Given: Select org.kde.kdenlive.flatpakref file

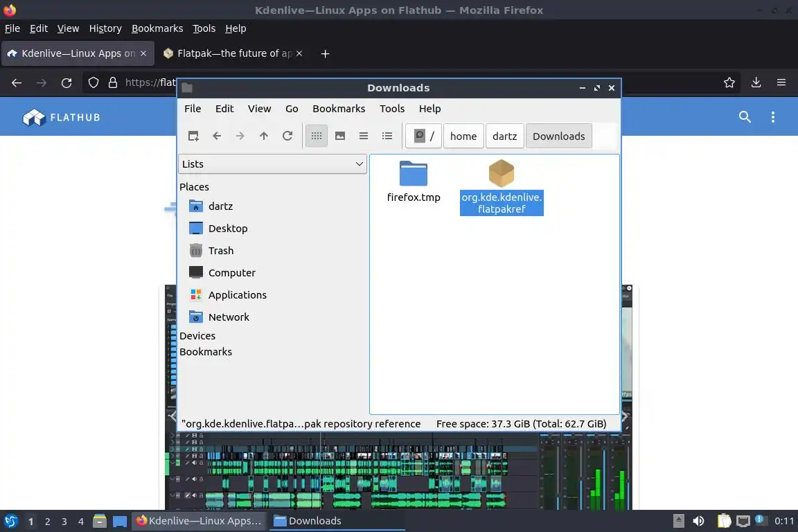Looking at the screenshot, I should point(502,187).
